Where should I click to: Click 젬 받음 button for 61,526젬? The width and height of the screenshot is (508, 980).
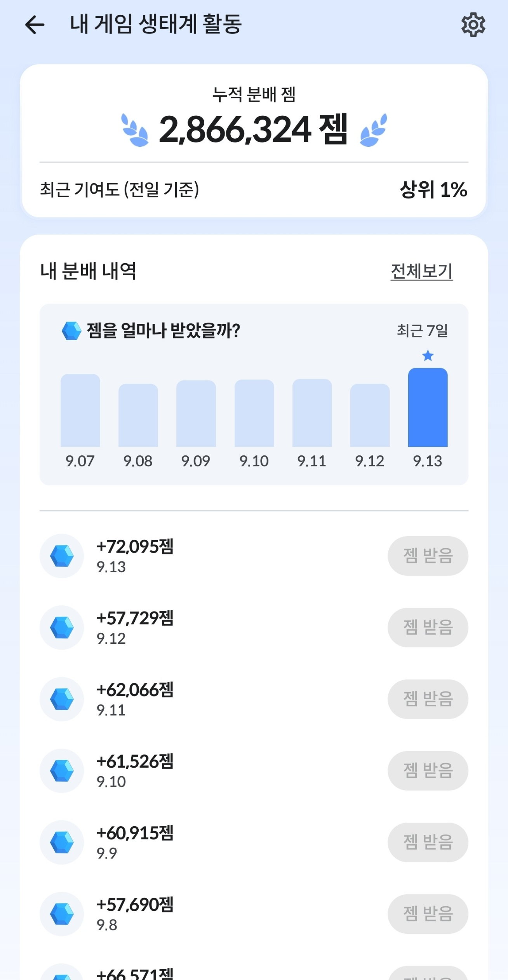coord(428,771)
